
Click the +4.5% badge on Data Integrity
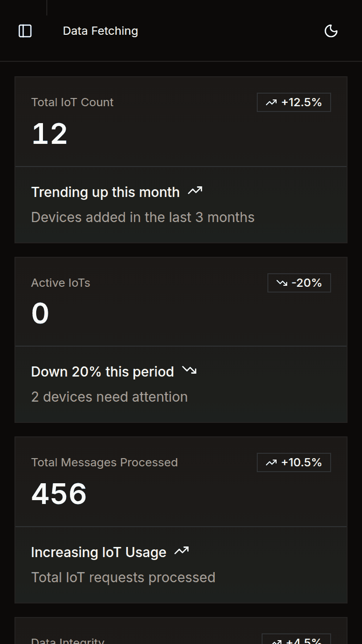(x=296, y=640)
